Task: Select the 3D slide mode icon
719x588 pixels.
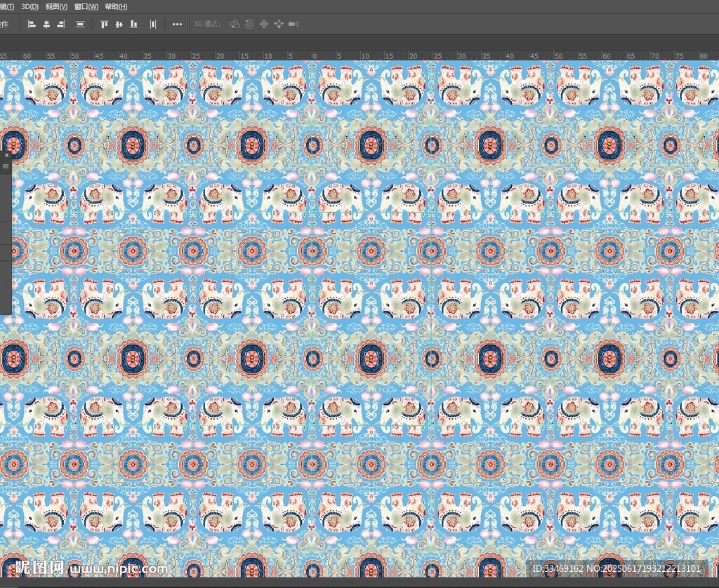Action: click(x=279, y=24)
